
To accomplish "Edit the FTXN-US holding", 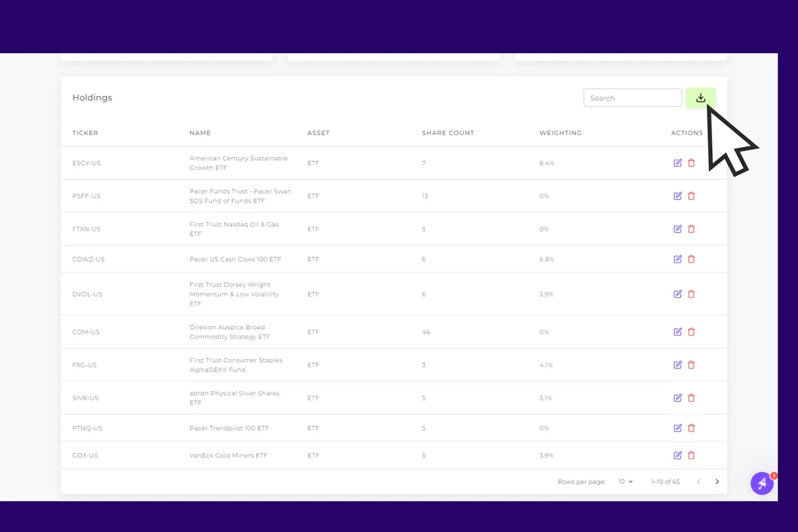I will (x=678, y=229).
